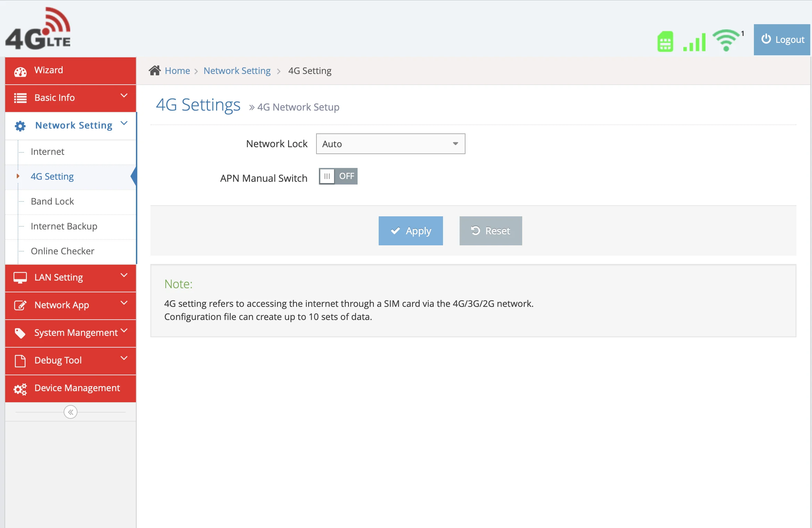Screen dimensions: 812x528
Task: Collapse the sidebar with double-chevron icon
Action: click(71, 412)
